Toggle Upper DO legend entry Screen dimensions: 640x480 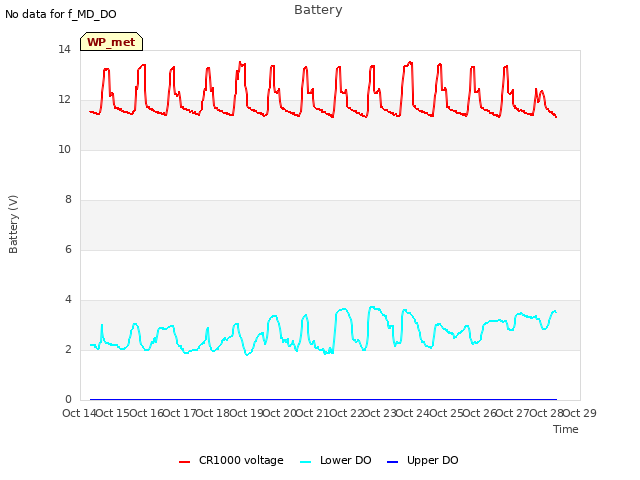pos(422,460)
